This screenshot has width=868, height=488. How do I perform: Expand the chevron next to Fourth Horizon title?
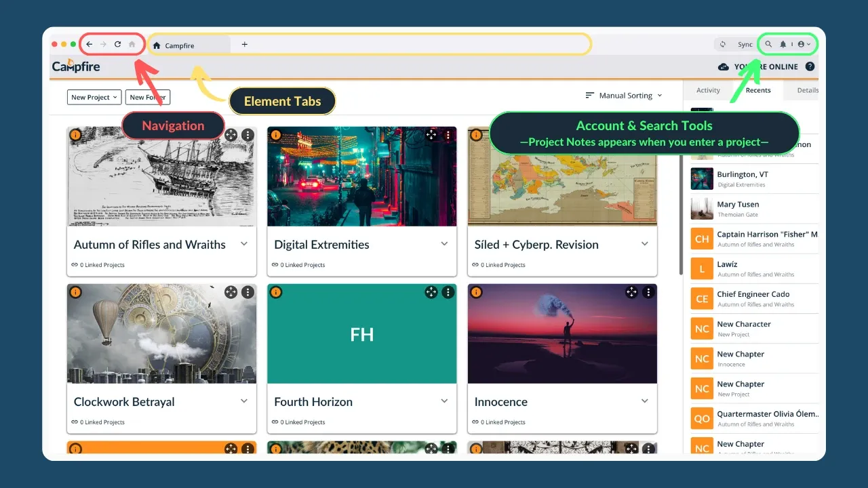pyautogui.click(x=444, y=402)
